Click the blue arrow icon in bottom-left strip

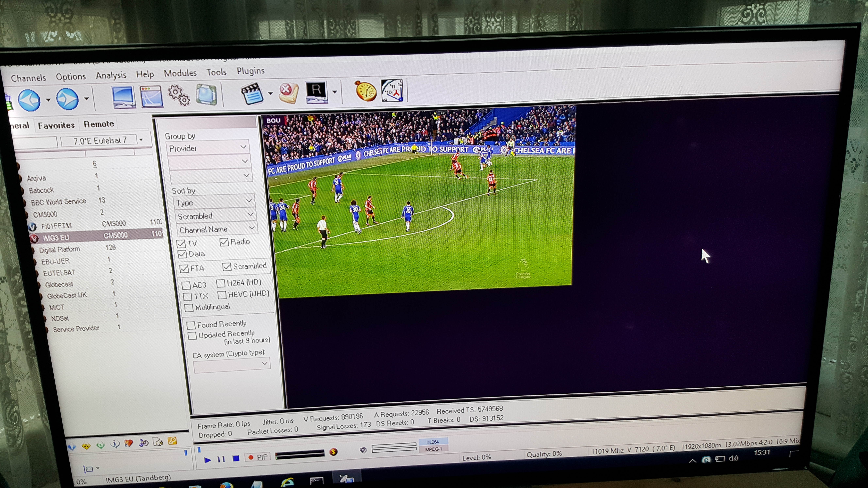coord(71,447)
